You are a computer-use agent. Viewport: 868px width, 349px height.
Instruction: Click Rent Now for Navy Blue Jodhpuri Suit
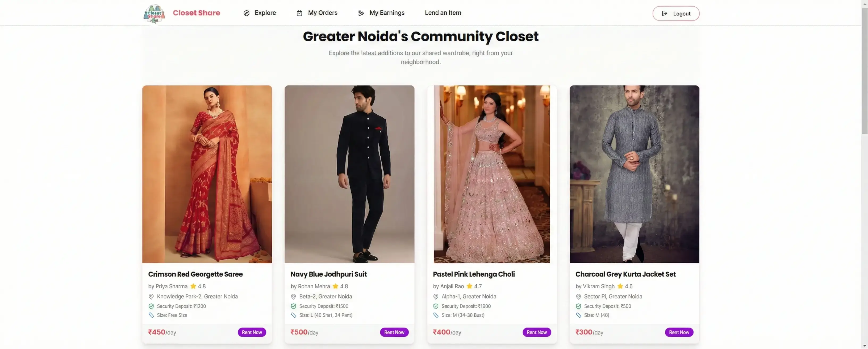(x=394, y=332)
